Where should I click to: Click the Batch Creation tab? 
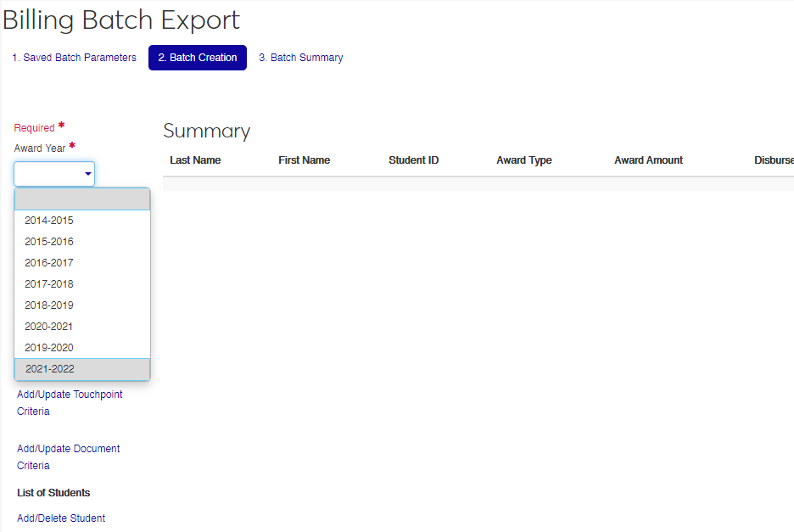(x=198, y=58)
